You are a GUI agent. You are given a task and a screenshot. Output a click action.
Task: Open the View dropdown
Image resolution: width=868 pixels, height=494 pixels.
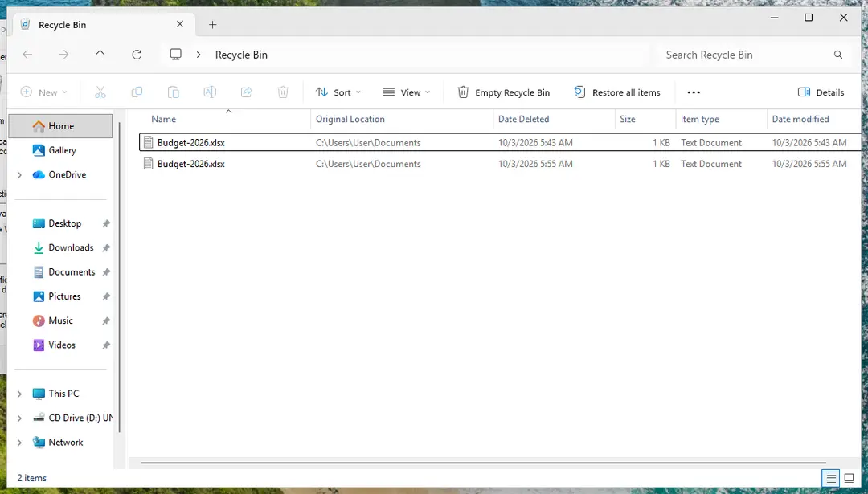(407, 92)
